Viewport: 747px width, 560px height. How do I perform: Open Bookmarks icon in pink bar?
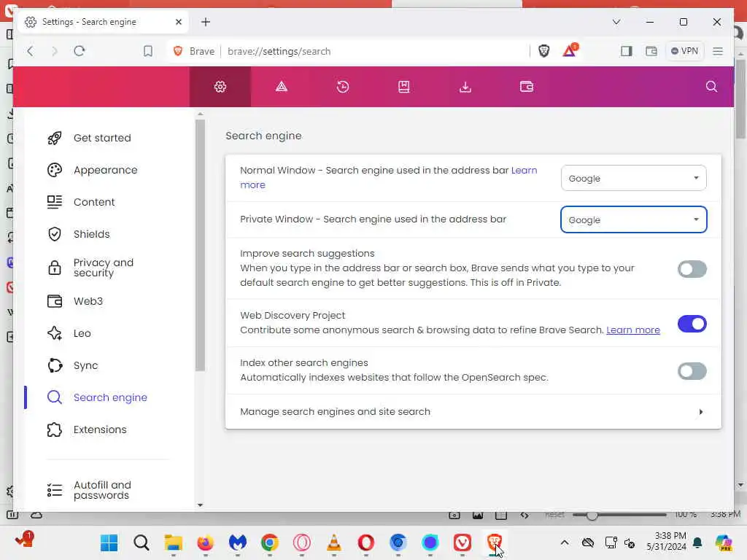(x=404, y=87)
